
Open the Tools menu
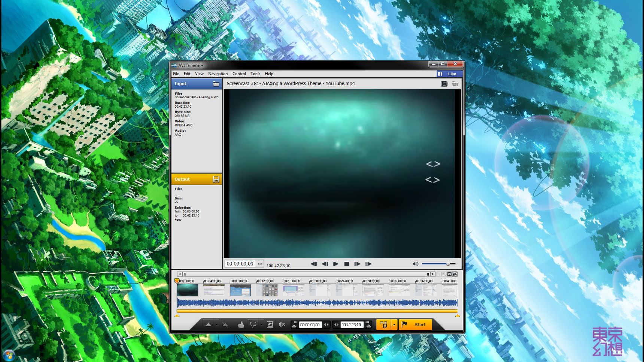pyautogui.click(x=255, y=74)
